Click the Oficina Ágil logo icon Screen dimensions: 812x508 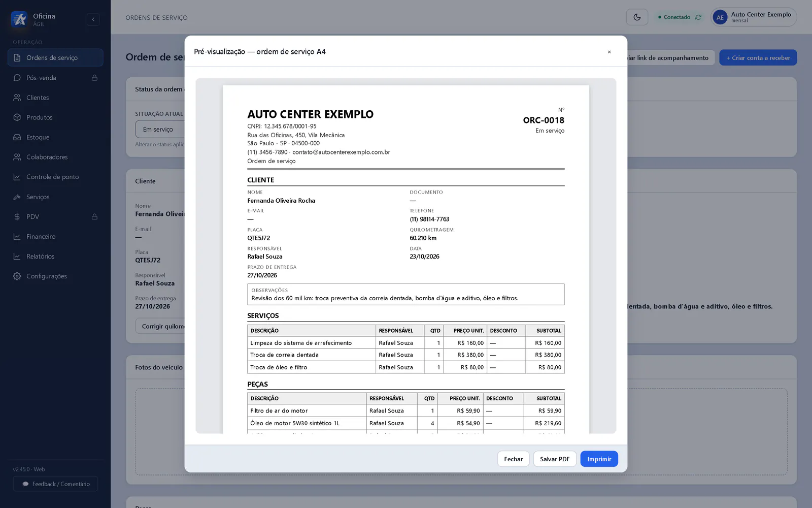click(19, 19)
